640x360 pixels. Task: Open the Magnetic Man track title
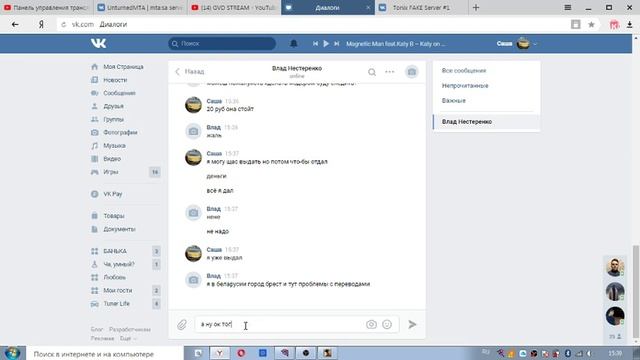pos(396,44)
